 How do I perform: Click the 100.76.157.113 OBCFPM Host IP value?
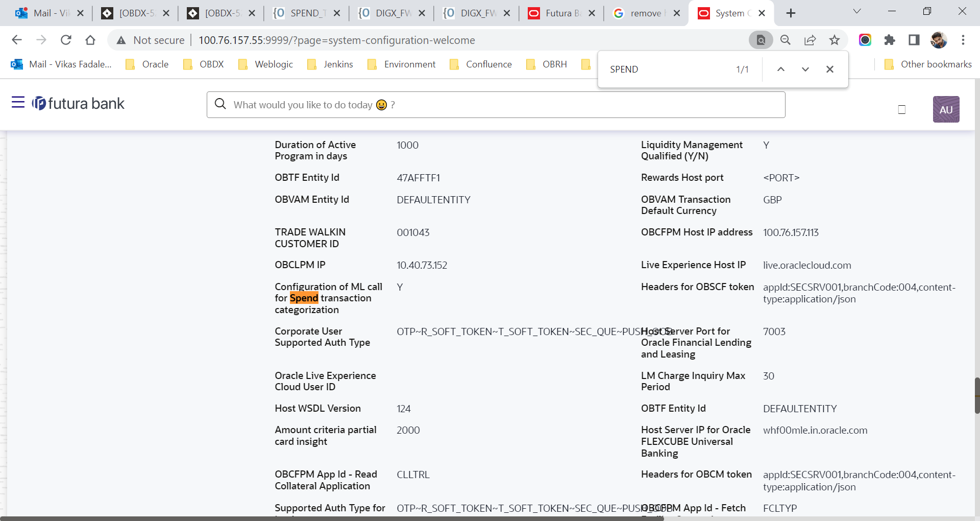791,232
